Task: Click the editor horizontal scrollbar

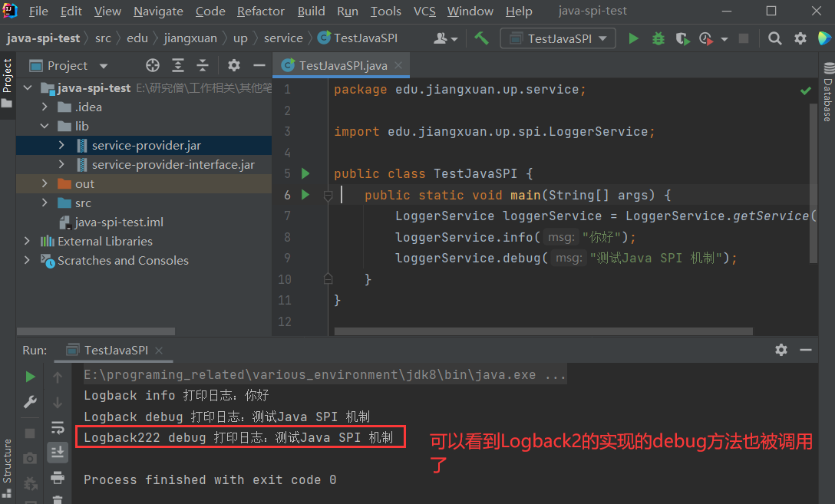Action: tap(543, 331)
